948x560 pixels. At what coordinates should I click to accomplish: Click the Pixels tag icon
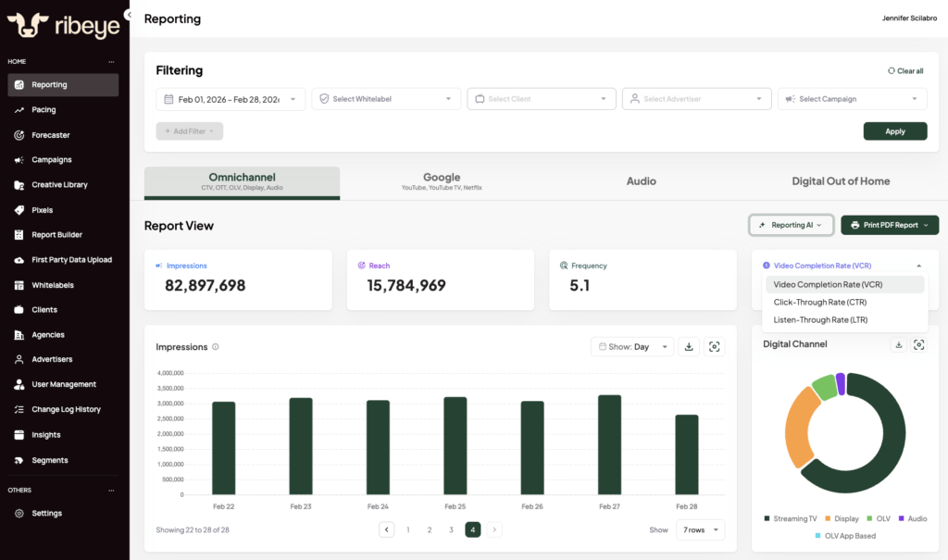click(x=19, y=210)
